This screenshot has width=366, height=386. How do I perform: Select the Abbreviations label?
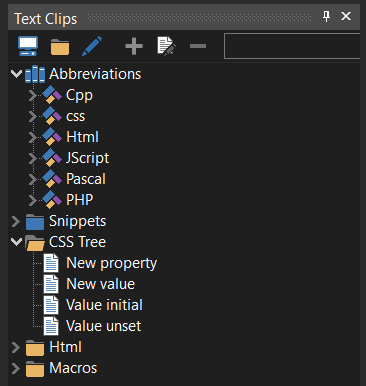point(95,74)
